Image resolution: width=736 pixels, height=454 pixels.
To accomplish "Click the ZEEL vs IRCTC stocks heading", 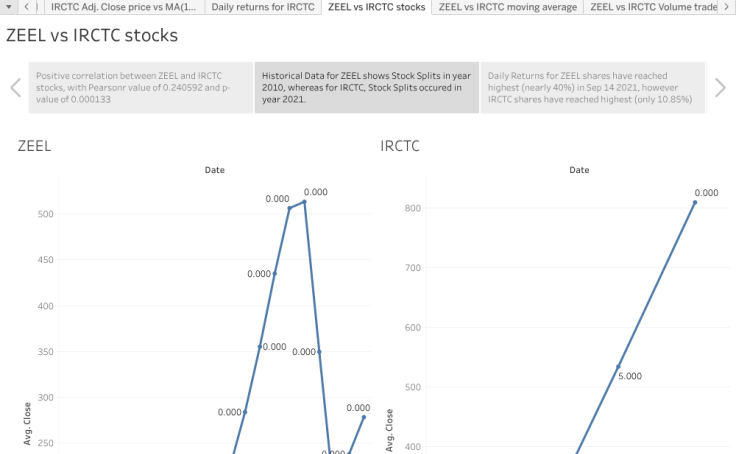I will 92,37.
